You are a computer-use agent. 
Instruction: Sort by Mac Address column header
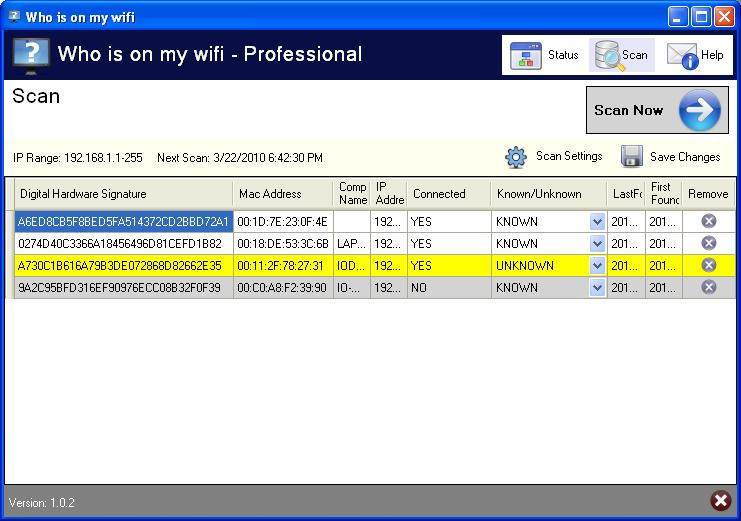click(283, 194)
